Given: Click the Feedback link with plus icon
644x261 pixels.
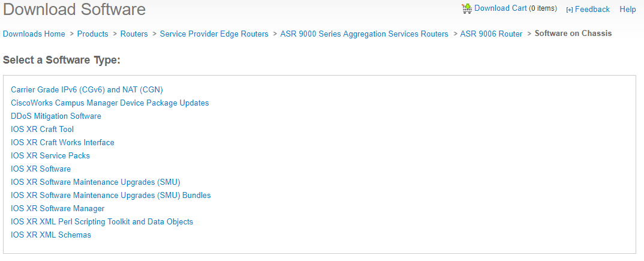Looking at the screenshot, I should [588, 10].
